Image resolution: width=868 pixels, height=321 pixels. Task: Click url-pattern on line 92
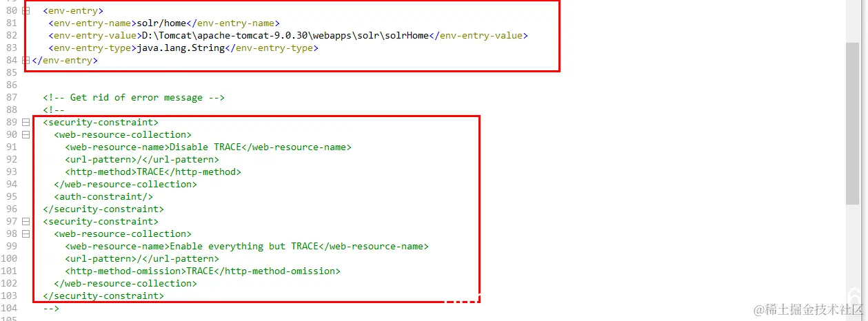142,160
